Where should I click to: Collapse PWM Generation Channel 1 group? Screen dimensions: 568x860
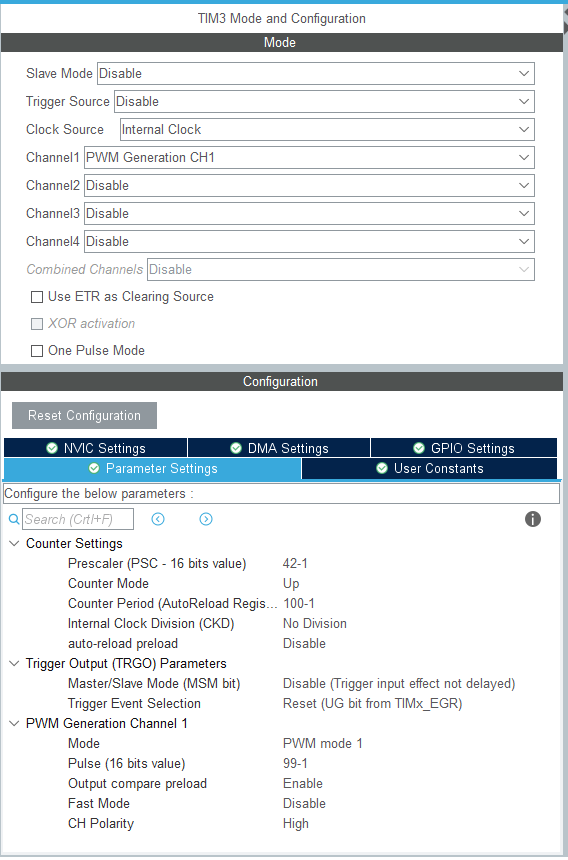coord(14,723)
